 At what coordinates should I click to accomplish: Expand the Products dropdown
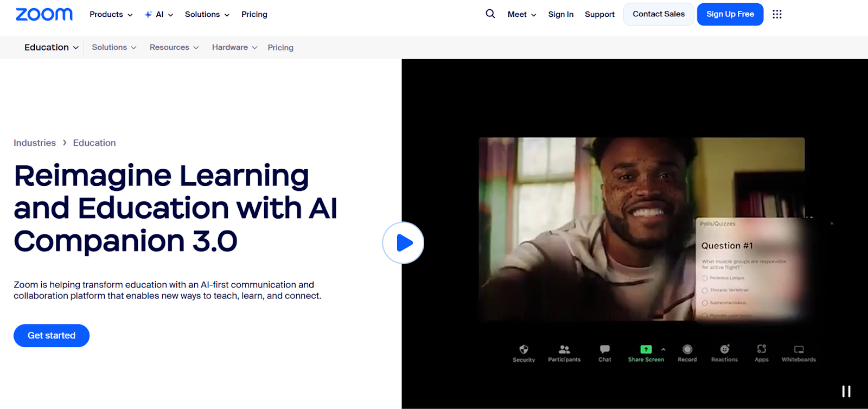pyautogui.click(x=111, y=15)
